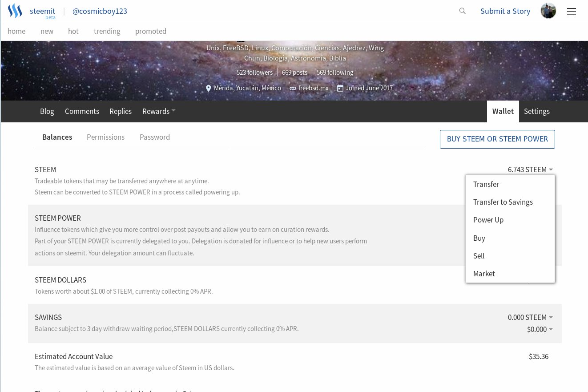The height and width of the screenshot is (392, 588).
Task: Go to the hot feed
Action: point(73,31)
